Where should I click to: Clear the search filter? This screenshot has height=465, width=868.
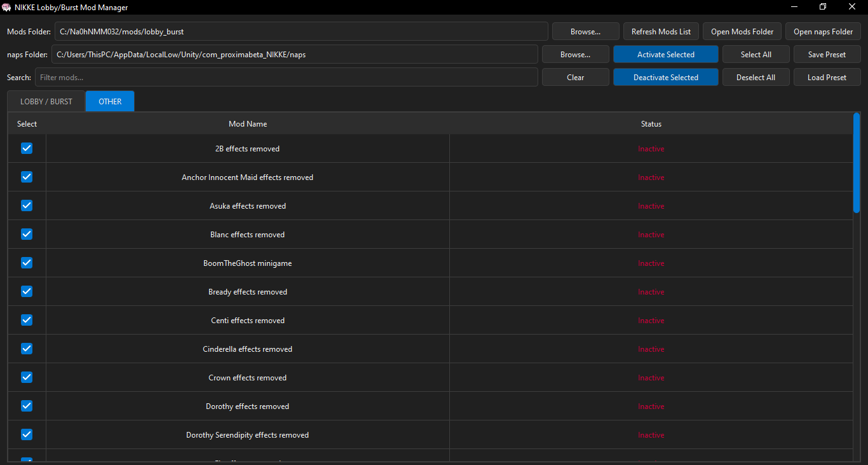click(x=575, y=77)
